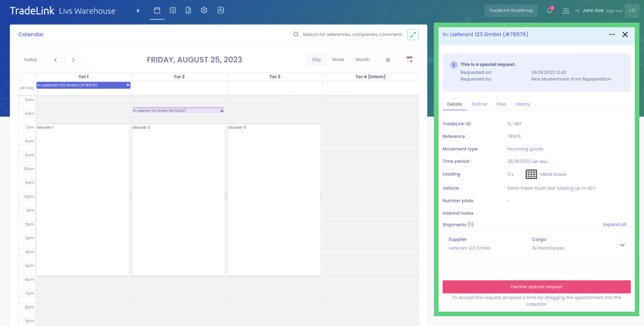The image size is (644, 326).
Task: Open the calendar view icon in top navigation
Action: pyautogui.click(x=157, y=10)
